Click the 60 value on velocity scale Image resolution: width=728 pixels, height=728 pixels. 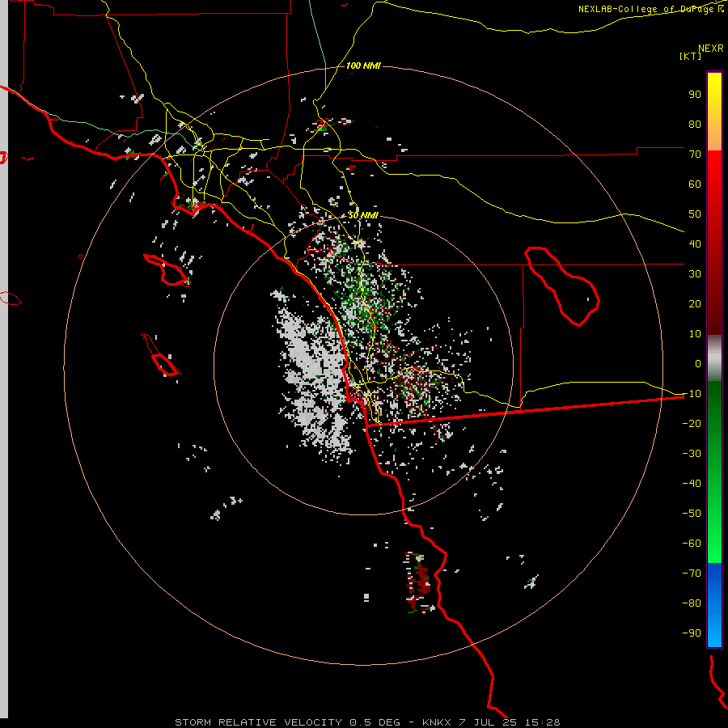click(695, 184)
